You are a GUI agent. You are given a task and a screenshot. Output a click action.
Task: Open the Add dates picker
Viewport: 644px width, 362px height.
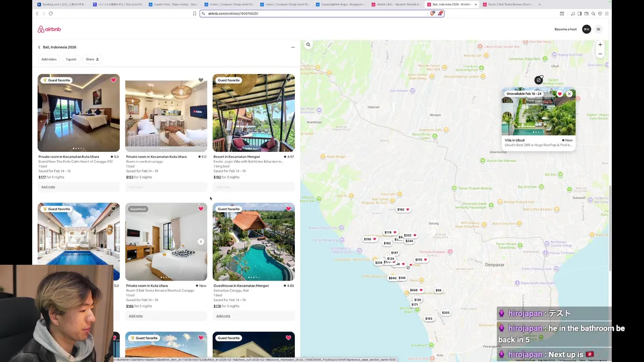coord(49,59)
